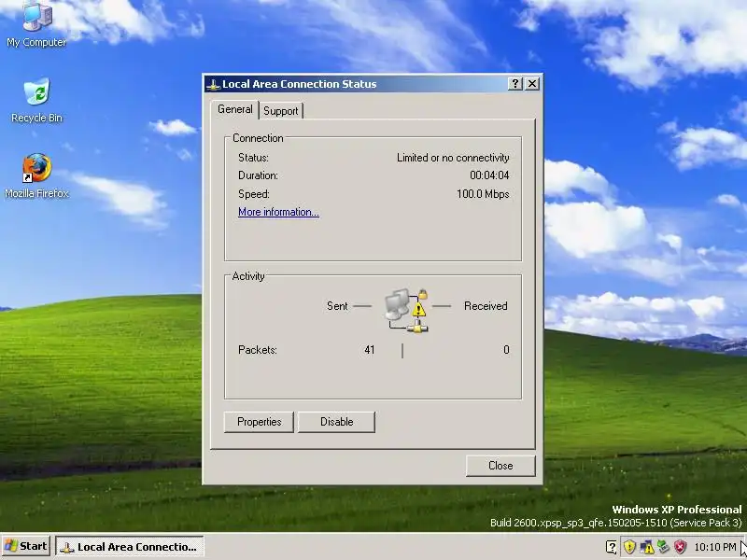Close the dialog using the X button
Screen dimensions: 747x560
point(532,84)
